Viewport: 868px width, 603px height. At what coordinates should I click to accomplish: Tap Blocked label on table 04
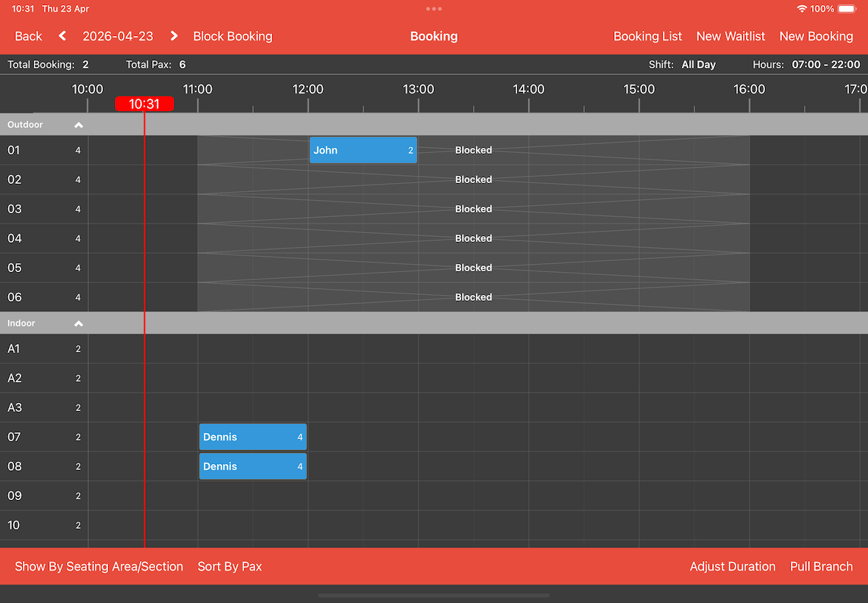(x=473, y=238)
